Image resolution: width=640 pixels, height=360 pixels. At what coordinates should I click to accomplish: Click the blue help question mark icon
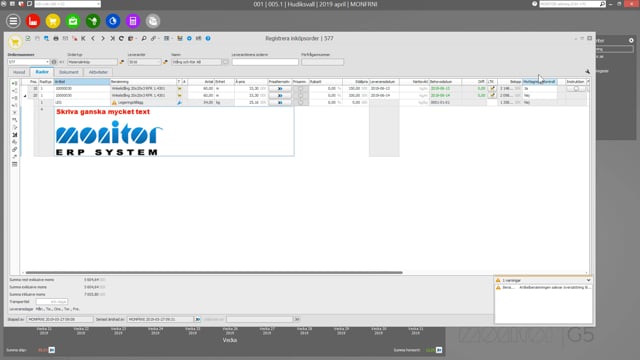pos(208,38)
